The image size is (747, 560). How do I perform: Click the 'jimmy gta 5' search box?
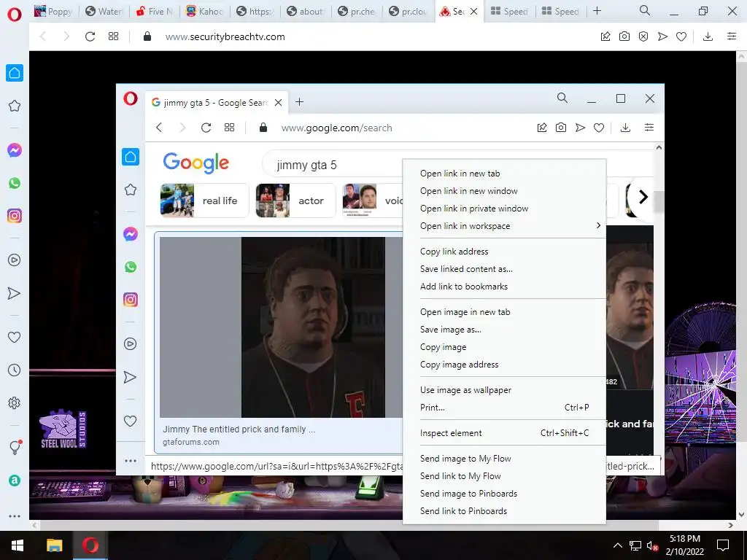333,166
